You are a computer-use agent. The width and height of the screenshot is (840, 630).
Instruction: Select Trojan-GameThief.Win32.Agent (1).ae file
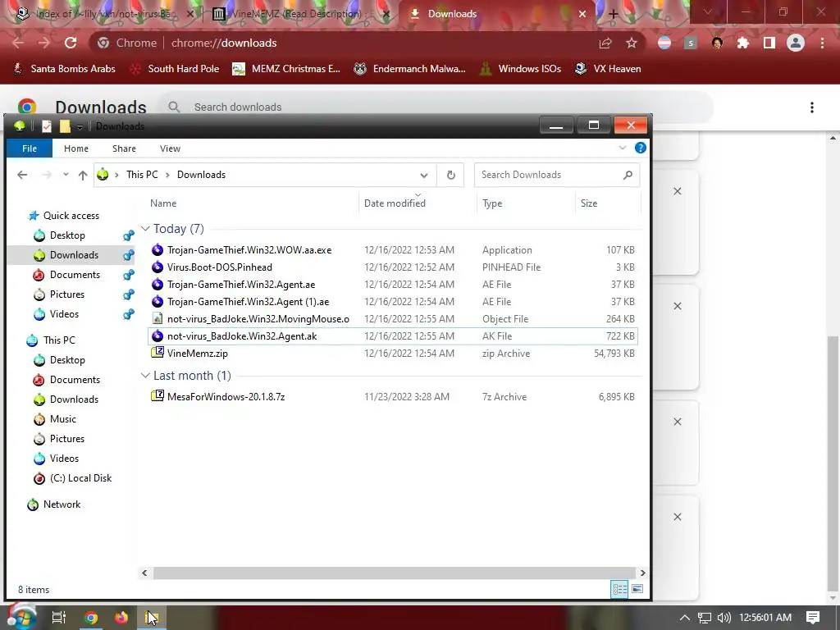(393, 302)
